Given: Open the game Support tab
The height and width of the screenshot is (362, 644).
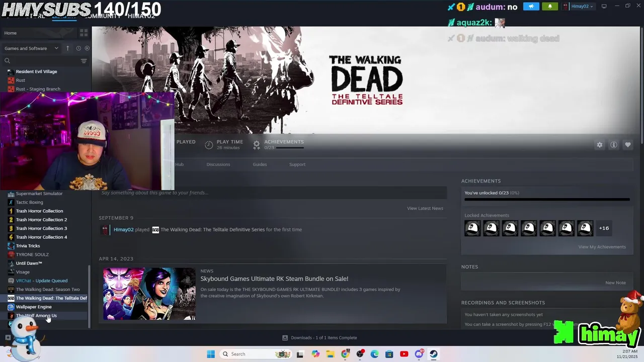Looking at the screenshot, I should [297, 164].
